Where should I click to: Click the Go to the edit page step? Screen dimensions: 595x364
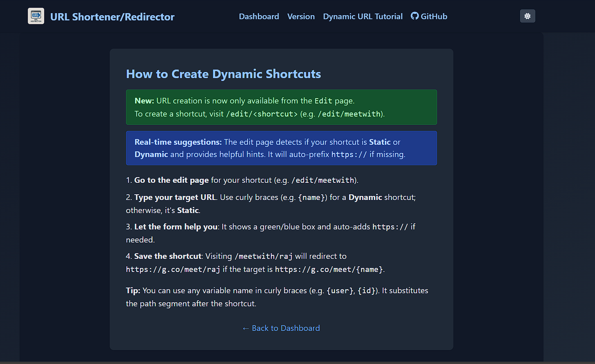(x=171, y=180)
